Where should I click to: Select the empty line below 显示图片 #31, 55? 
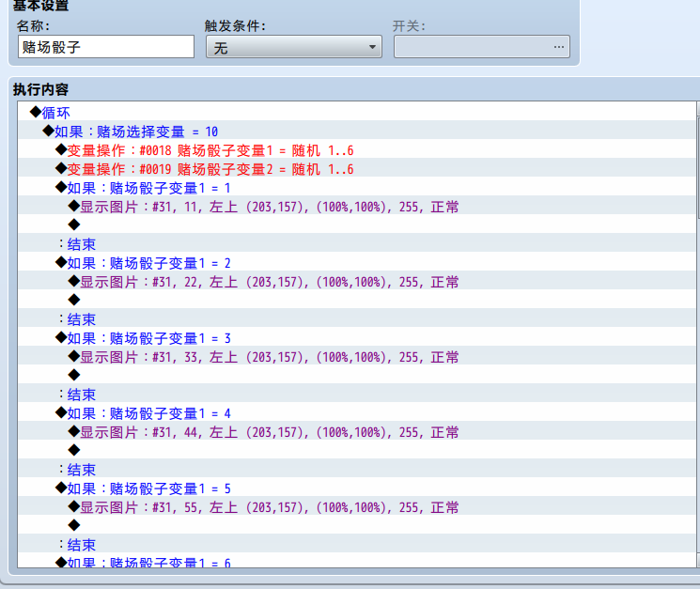pyautogui.click(x=357, y=525)
